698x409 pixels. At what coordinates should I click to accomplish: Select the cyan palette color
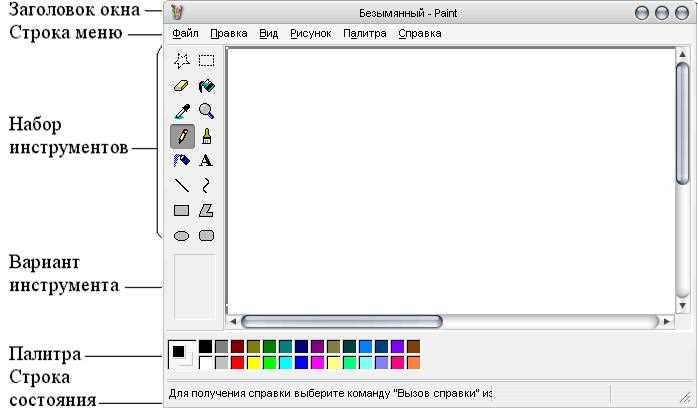point(285,362)
